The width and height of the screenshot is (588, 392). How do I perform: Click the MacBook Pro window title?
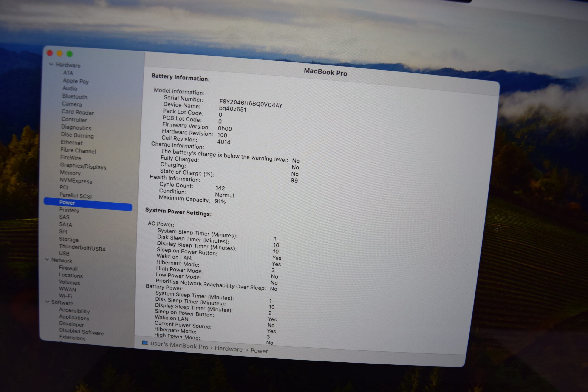[325, 72]
